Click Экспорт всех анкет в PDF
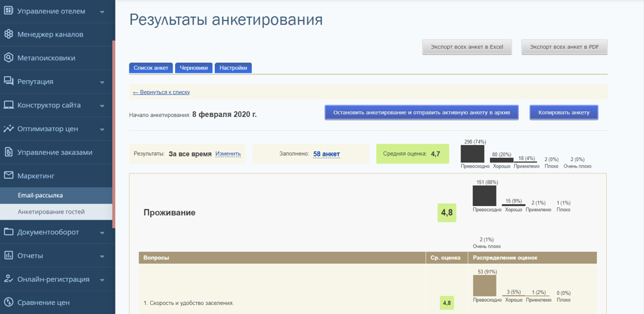The height and width of the screenshot is (314, 644). click(564, 48)
